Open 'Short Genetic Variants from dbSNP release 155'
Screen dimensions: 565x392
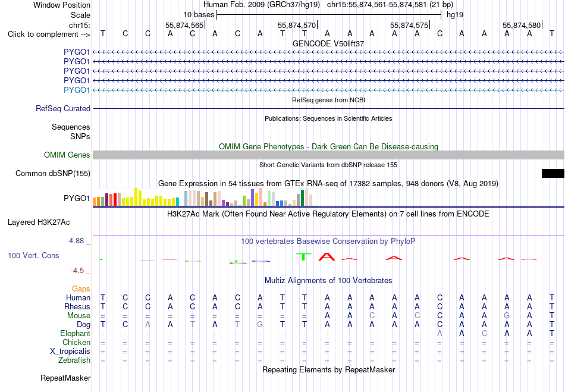pyautogui.click(x=328, y=165)
